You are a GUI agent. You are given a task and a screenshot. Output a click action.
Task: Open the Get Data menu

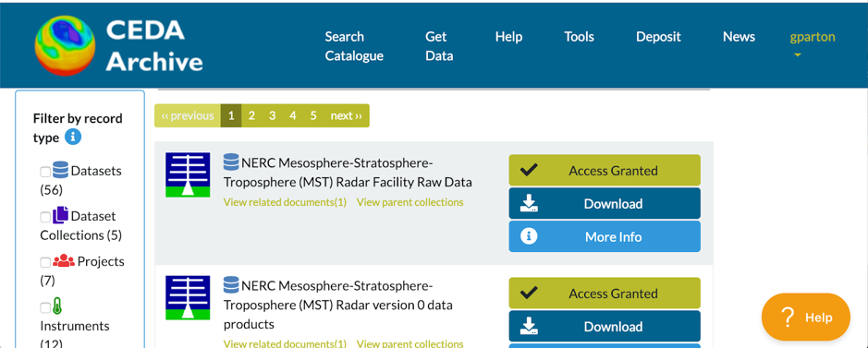[x=439, y=46]
